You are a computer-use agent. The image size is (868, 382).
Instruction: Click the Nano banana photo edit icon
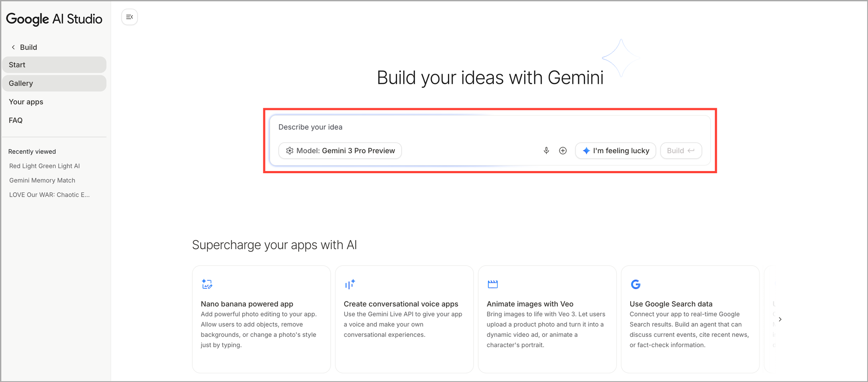[x=207, y=284]
